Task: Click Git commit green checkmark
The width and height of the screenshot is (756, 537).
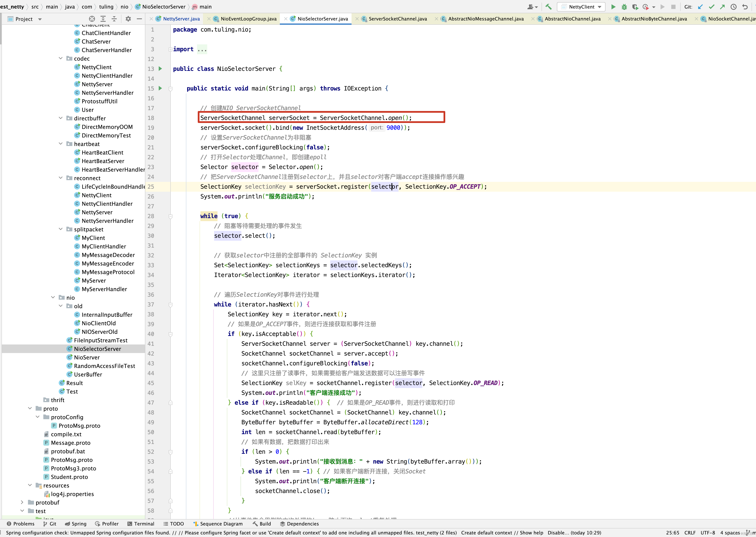Action: [x=711, y=7]
